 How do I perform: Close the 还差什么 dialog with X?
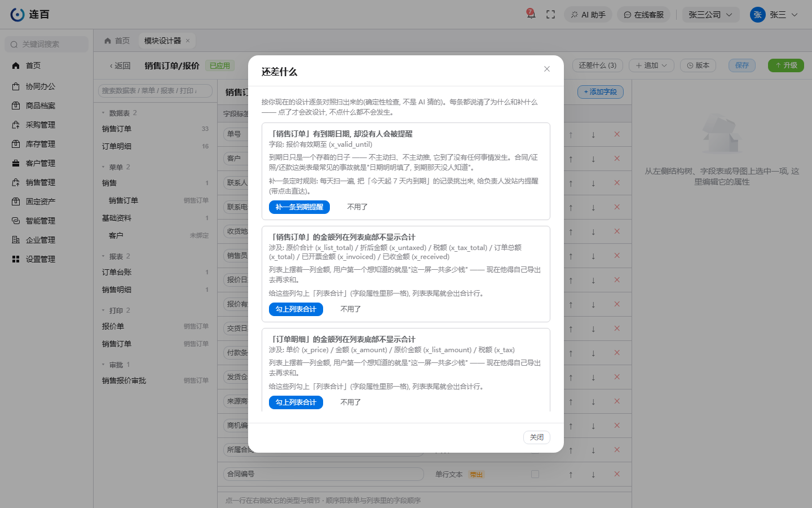click(x=547, y=69)
